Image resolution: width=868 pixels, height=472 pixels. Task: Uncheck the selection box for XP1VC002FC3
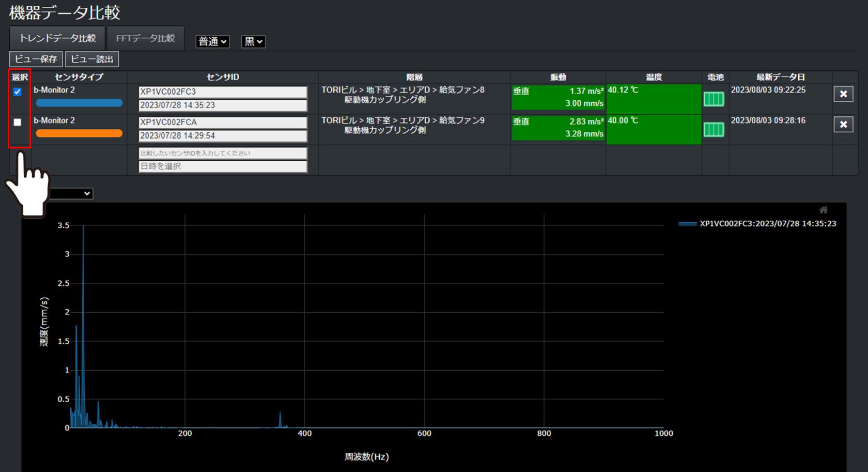coord(18,92)
